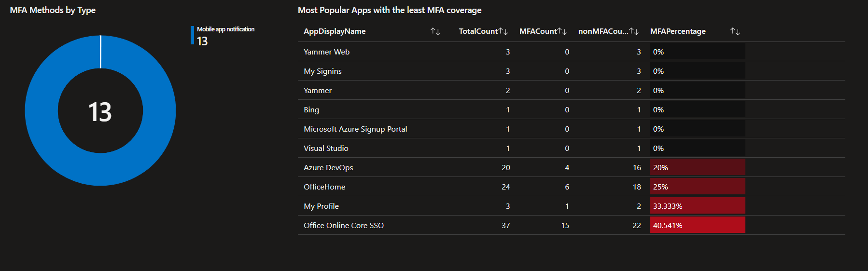Click the MFAPercentage column header text
868x271 pixels.
click(x=678, y=31)
